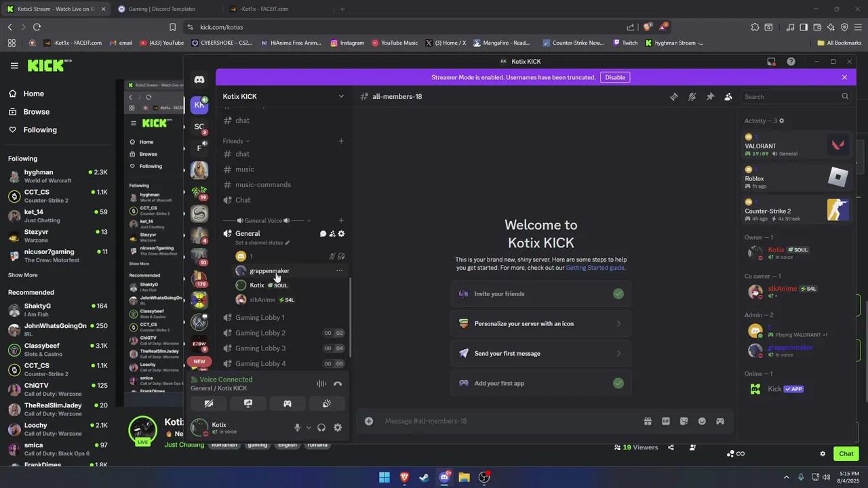Open the GIF picker
The width and height of the screenshot is (868, 488).
(666, 421)
